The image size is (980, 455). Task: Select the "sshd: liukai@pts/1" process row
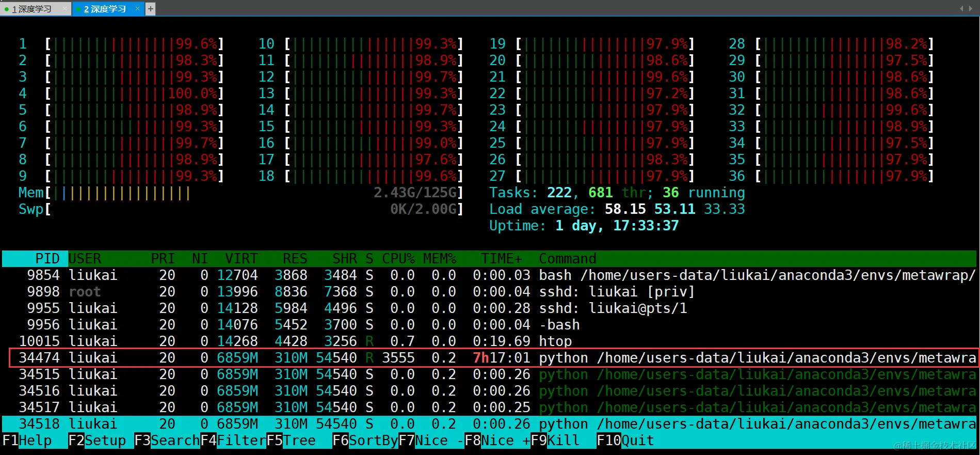(489, 308)
